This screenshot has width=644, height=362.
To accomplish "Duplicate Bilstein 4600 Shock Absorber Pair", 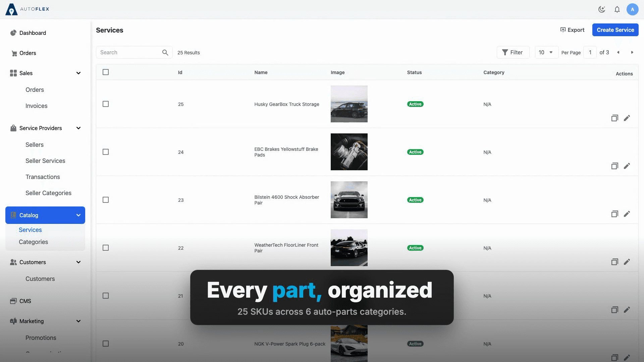I will coord(614,214).
